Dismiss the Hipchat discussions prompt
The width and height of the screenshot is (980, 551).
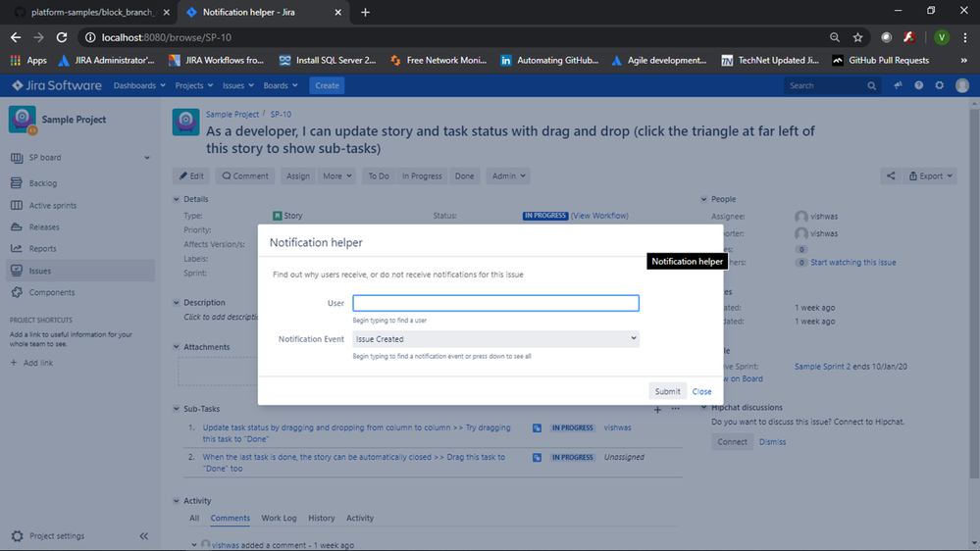click(772, 441)
